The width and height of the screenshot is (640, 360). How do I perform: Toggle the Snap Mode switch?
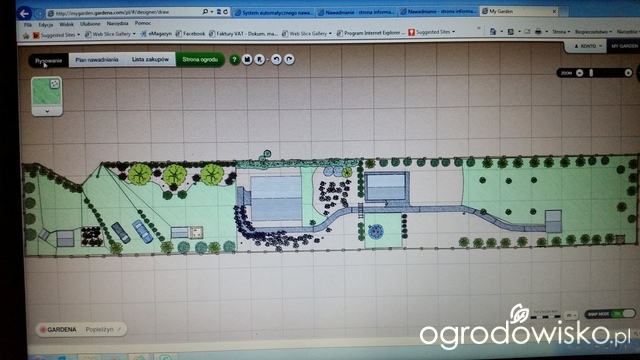pyautogui.click(x=619, y=313)
